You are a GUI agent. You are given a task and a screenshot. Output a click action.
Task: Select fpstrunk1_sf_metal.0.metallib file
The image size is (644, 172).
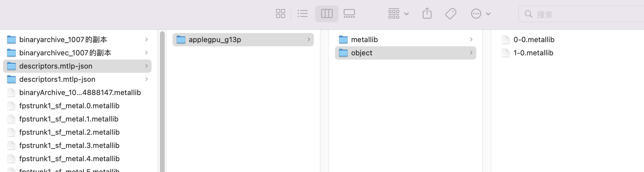(x=69, y=106)
